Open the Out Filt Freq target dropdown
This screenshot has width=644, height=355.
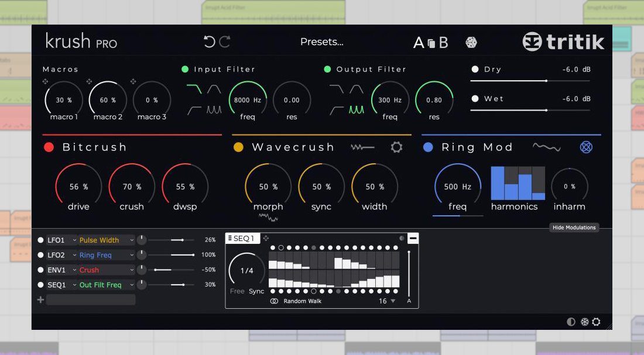(x=107, y=284)
